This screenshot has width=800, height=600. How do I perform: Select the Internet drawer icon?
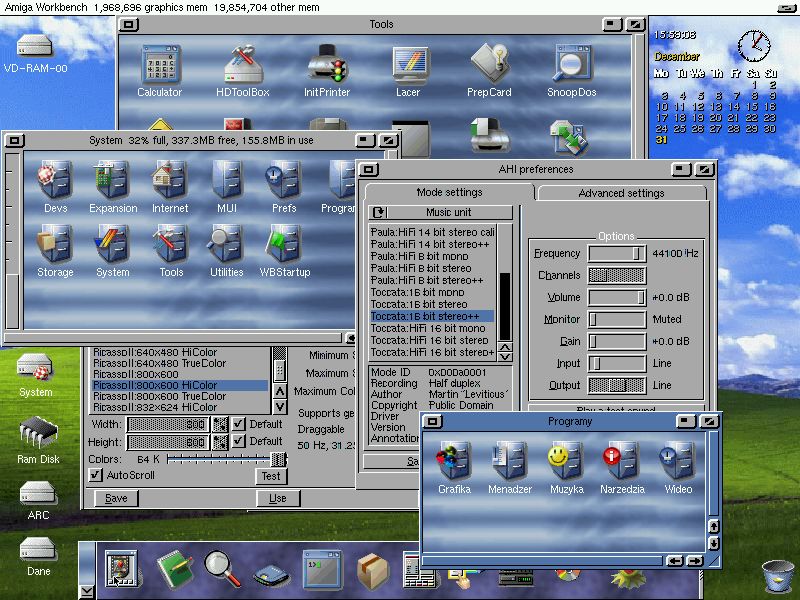coord(170,180)
